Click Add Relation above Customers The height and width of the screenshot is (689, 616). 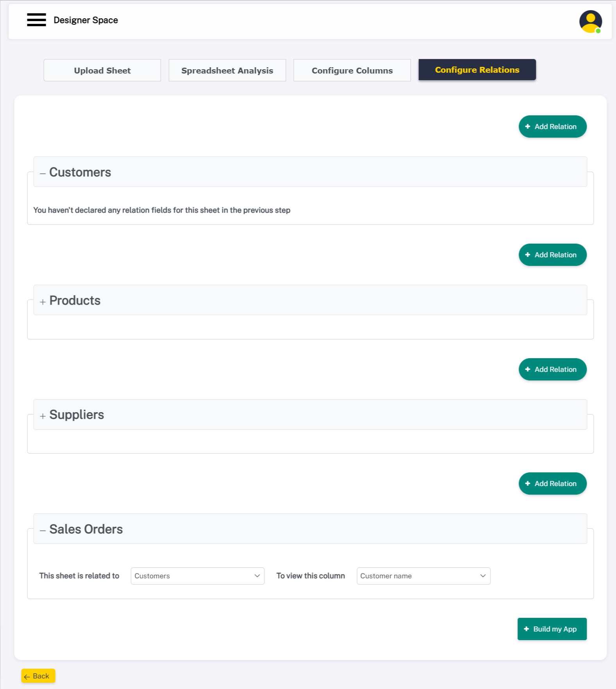click(552, 127)
